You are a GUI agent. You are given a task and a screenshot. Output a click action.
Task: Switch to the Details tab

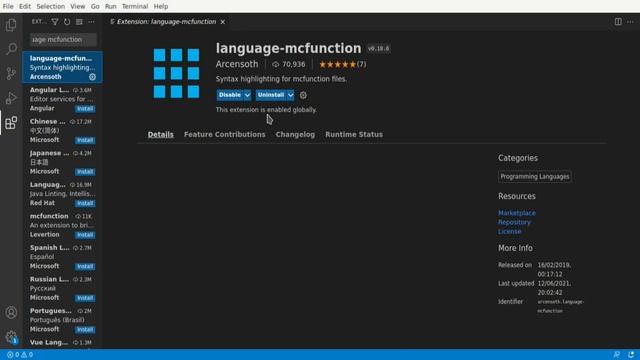(x=160, y=134)
